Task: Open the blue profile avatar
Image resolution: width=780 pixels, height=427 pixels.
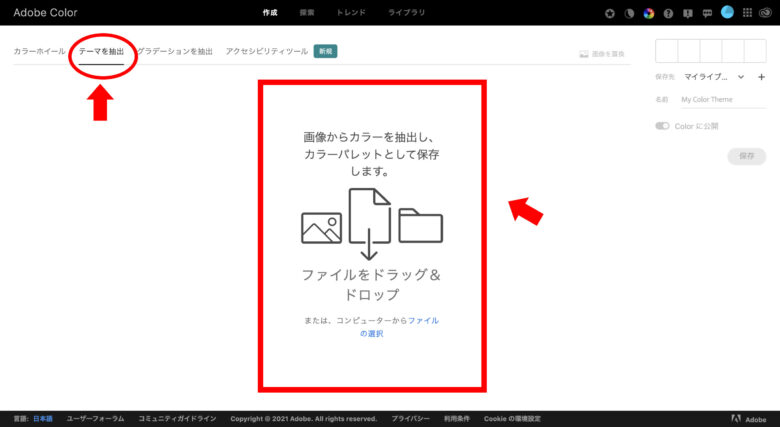Action: 727,12
